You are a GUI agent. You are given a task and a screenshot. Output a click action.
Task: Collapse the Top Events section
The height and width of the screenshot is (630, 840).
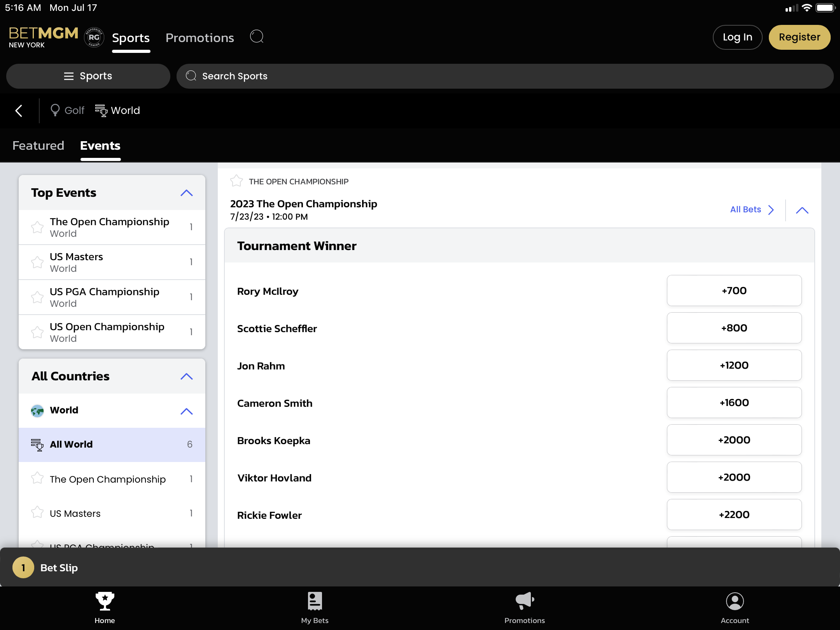[x=187, y=193]
